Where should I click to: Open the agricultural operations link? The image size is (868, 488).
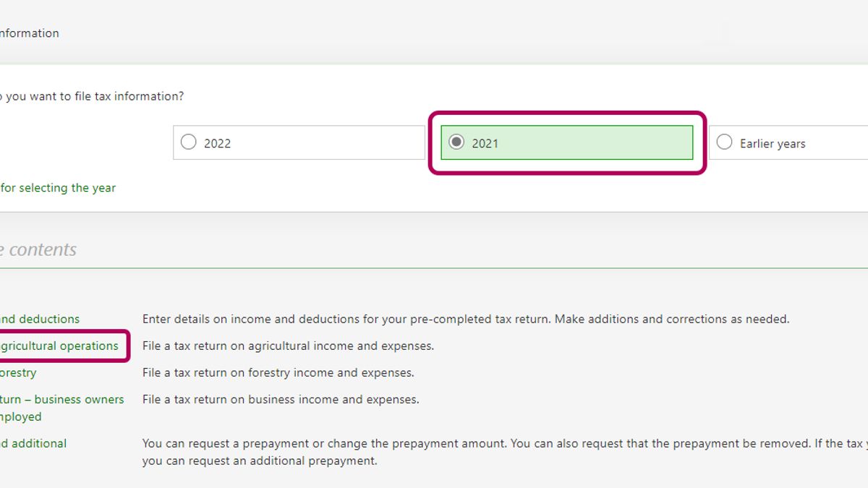pos(58,346)
